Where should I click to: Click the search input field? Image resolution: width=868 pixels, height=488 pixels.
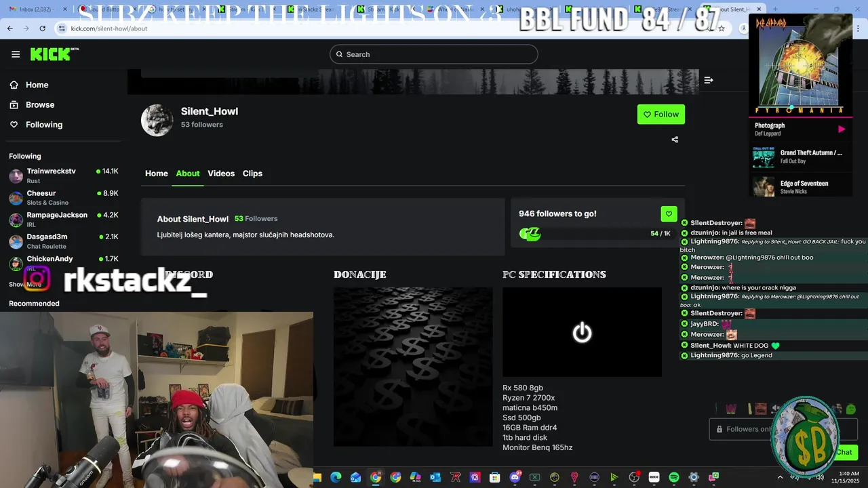(434, 54)
